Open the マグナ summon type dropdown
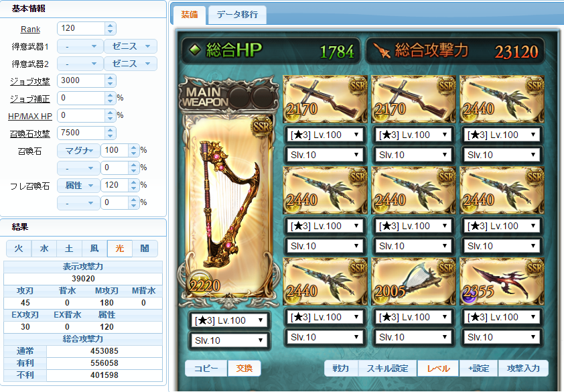Viewport: 564px width, 392px height. pos(78,151)
